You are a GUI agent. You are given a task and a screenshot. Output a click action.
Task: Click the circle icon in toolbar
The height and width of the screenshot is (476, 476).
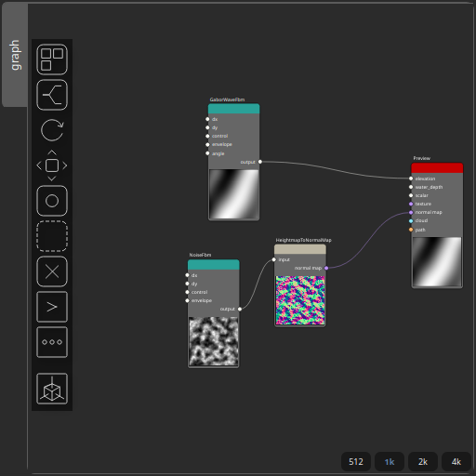[52, 201]
